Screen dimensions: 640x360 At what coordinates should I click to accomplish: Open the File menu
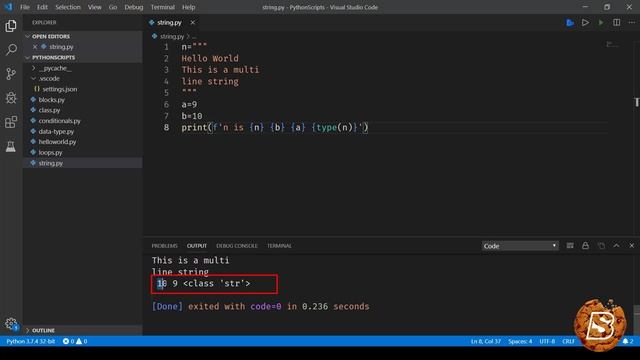coord(25,7)
